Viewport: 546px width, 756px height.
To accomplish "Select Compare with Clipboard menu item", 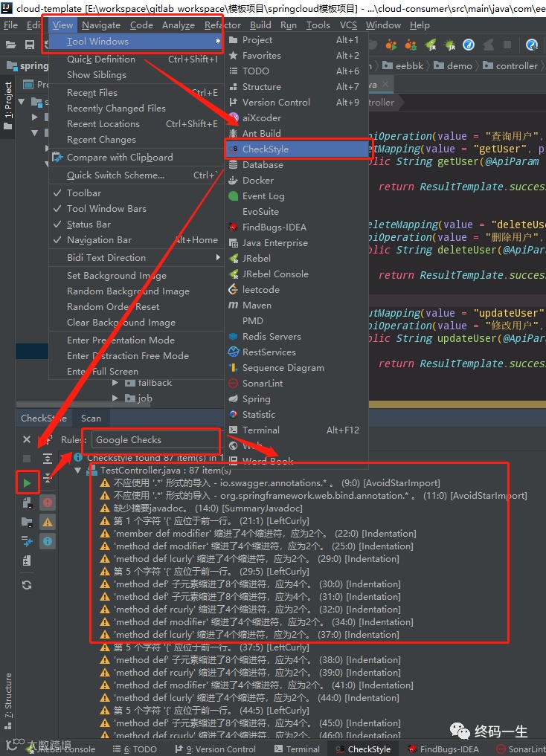I will (136, 158).
